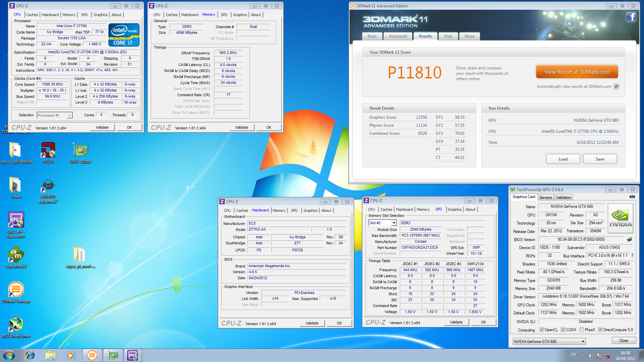Open the GPU-Z.0.6.4 desktop icon
The image size is (644, 362).
tap(80, 153)
